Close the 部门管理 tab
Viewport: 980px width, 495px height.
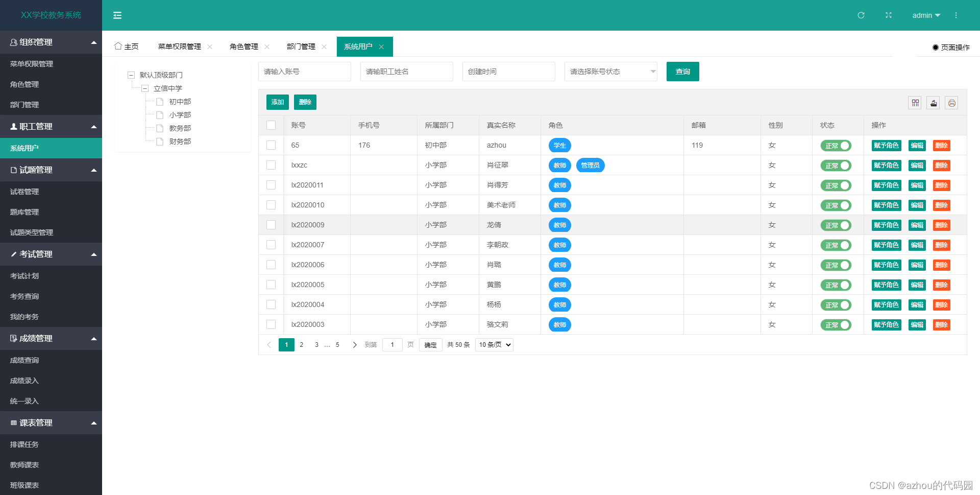pyautogui.click(x=324, y=46)
